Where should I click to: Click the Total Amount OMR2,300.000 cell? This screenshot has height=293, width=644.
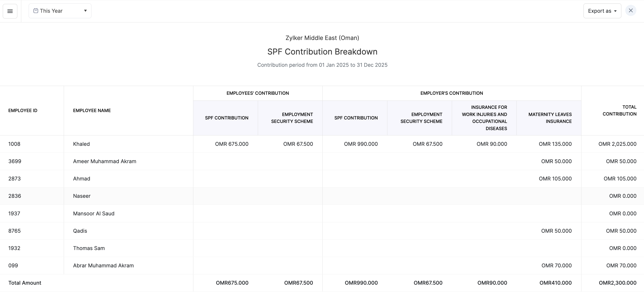click(x=617, y=283)
